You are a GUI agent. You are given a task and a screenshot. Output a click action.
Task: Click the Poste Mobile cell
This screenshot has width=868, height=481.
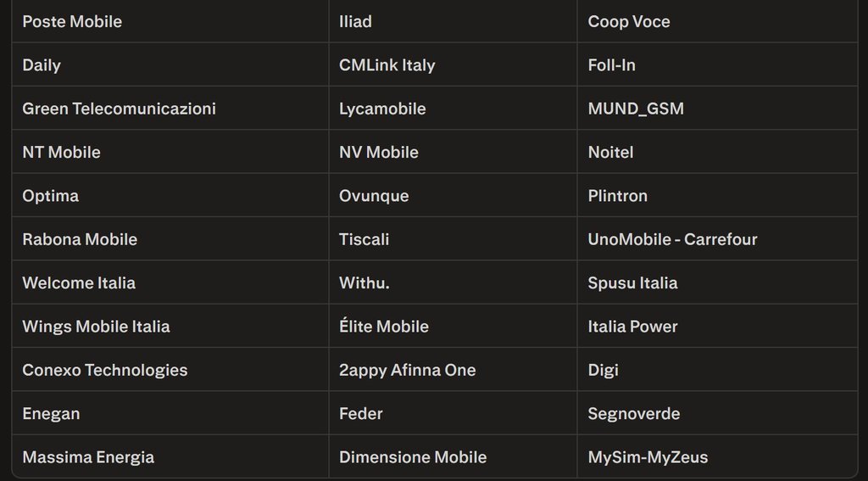click(72, 22)
